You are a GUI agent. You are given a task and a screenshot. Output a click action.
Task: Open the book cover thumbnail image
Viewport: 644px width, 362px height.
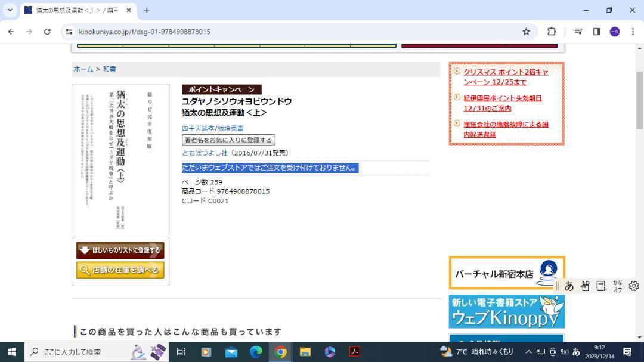120,159
